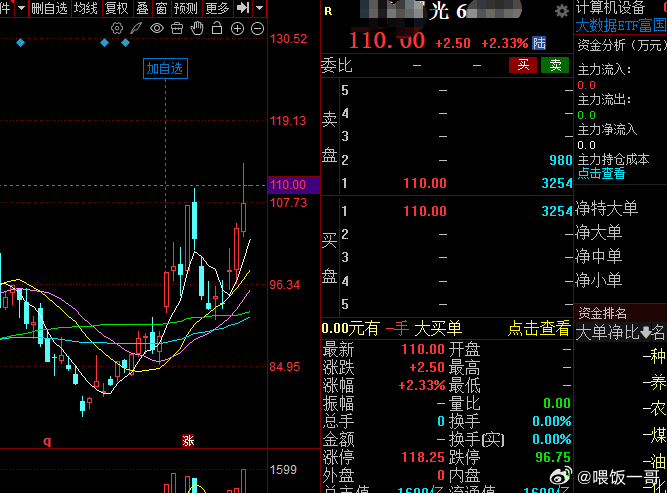Click the 量比 value 0.00

(557, 403)
